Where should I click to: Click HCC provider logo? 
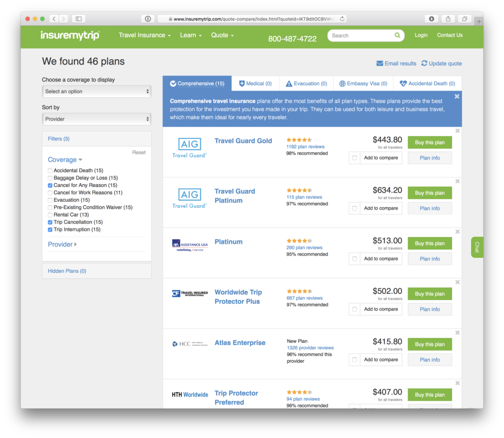coord(189,344)
